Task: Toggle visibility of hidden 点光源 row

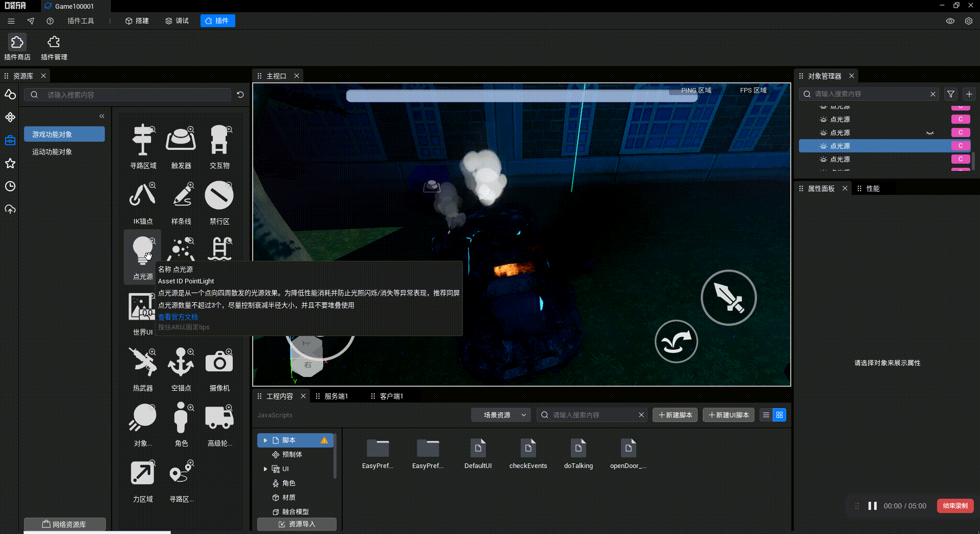Action: pos(930,133)
